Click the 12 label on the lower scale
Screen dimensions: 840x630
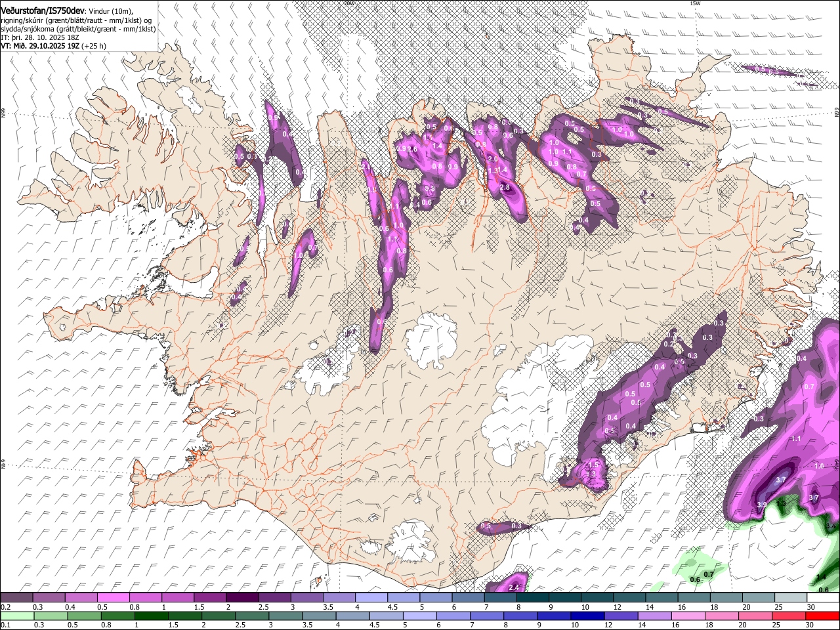[x=608, y=625]
